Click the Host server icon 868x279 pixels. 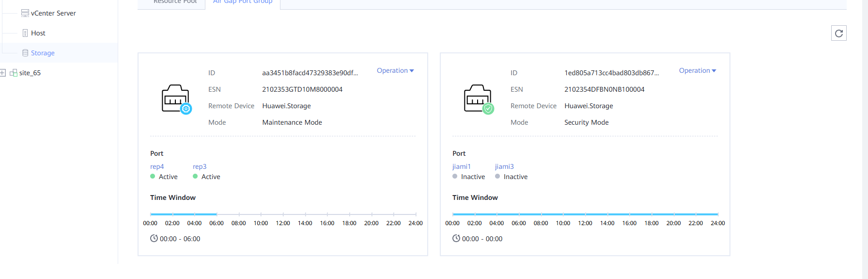pos(25,33)
